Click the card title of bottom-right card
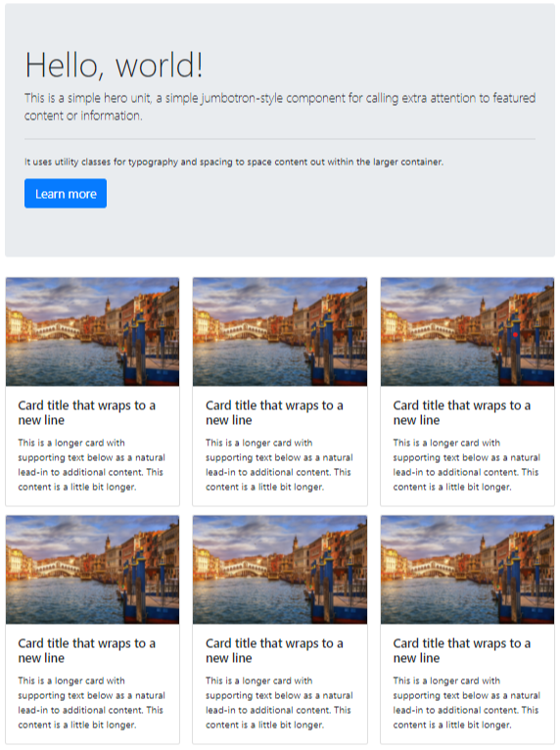The height and width of the screenshot is (750, 560). 462,650
